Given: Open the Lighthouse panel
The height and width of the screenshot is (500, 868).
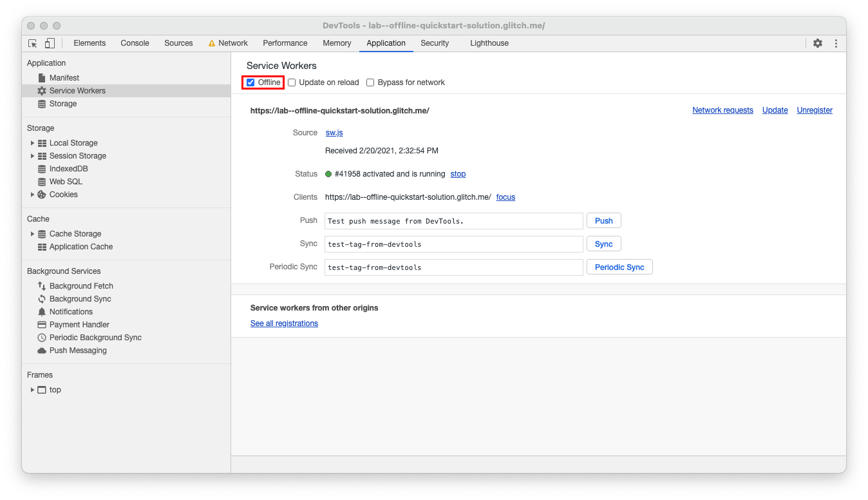Looking at the screenshot, I should click(489, 43).
